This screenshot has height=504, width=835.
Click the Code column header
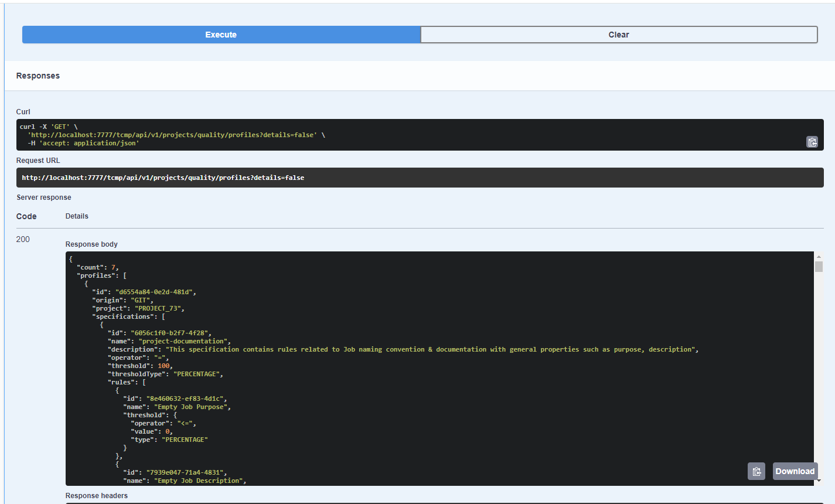(26, 216)
